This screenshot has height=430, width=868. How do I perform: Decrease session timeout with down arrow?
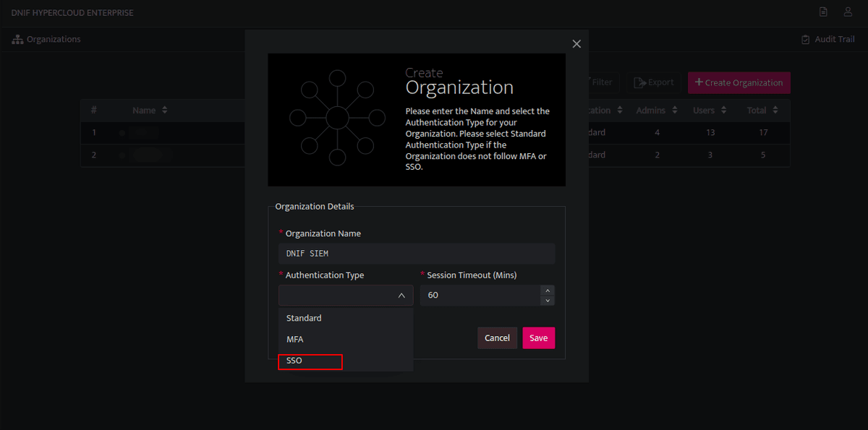coord(548,300)
